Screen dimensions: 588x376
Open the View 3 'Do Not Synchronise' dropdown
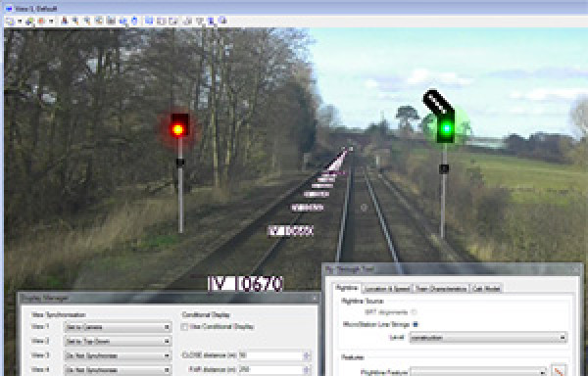(x=118, y=355)
